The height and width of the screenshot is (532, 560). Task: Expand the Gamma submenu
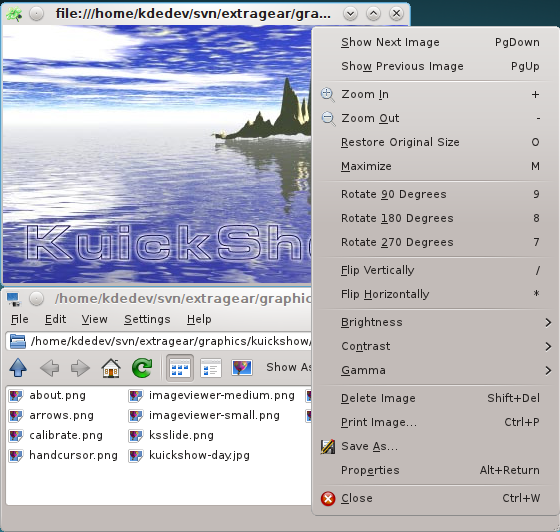(x=436, y=371)
